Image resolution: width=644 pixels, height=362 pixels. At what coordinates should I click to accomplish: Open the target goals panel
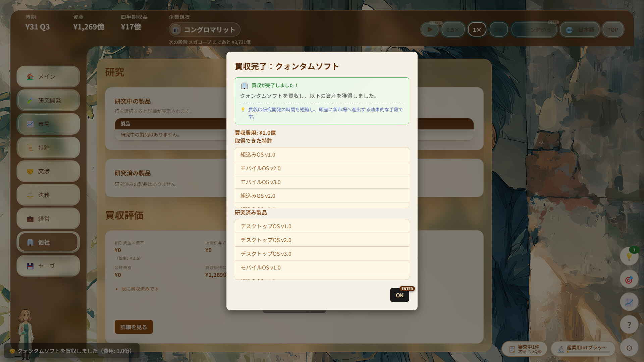tap(629, 280)
